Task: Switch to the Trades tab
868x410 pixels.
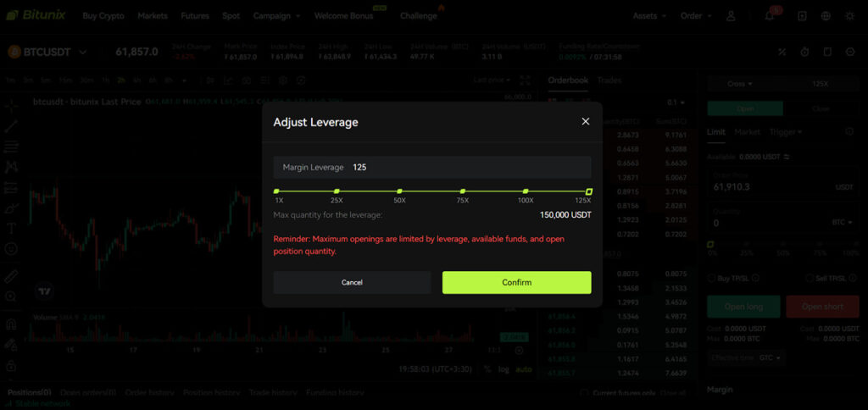Action: [x=609, y=80]
